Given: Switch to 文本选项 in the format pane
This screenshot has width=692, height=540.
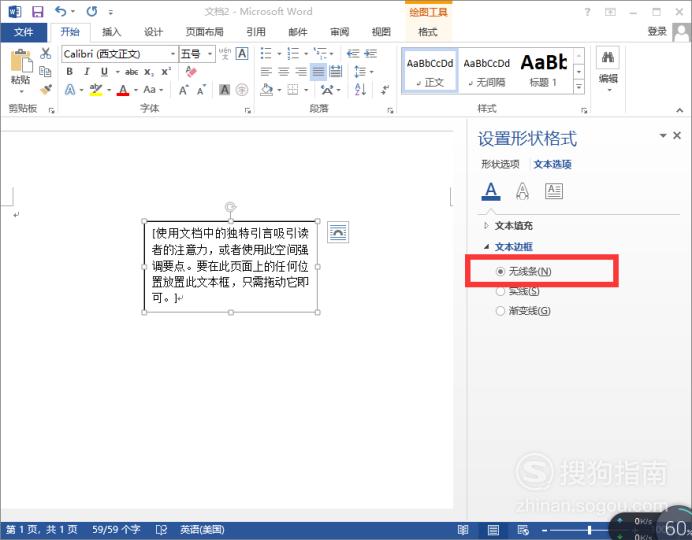Looking at the screenshot, I should (553, 164).
